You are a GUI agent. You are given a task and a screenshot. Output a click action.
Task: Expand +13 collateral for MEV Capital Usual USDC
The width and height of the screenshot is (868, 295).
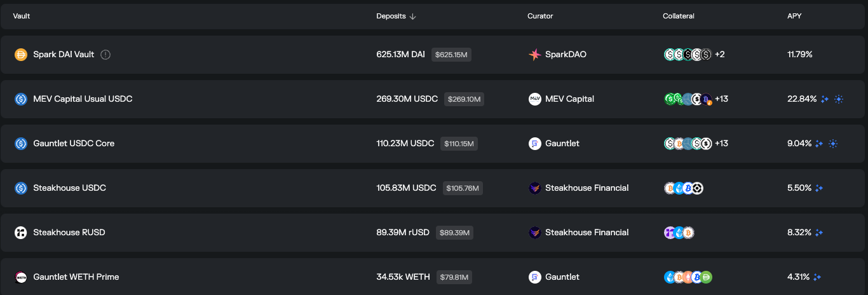tap(721, 99)
